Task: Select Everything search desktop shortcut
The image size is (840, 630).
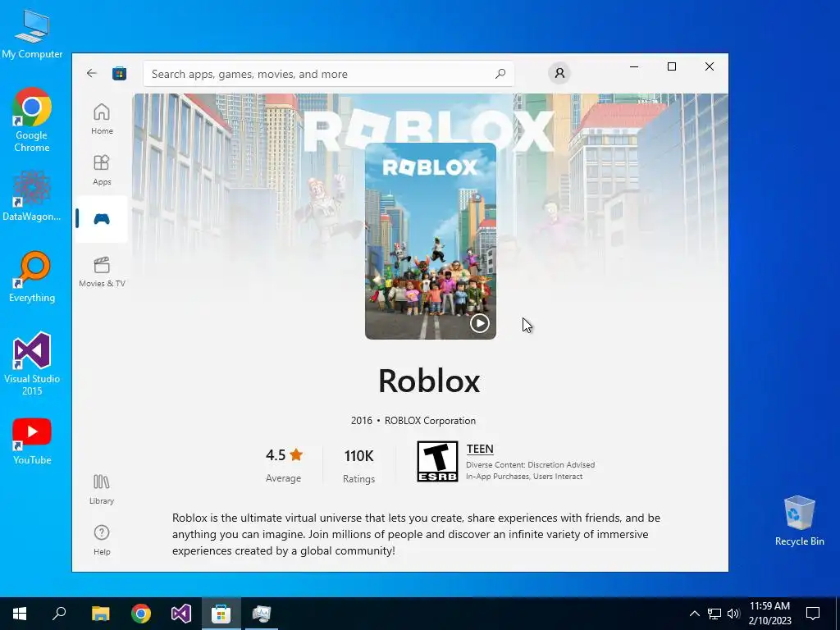Action: point(32,277)
